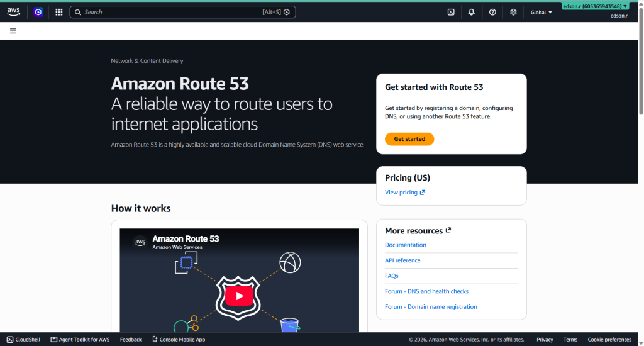Click the copyright Amazon Web Services text

tap(467, 340)
